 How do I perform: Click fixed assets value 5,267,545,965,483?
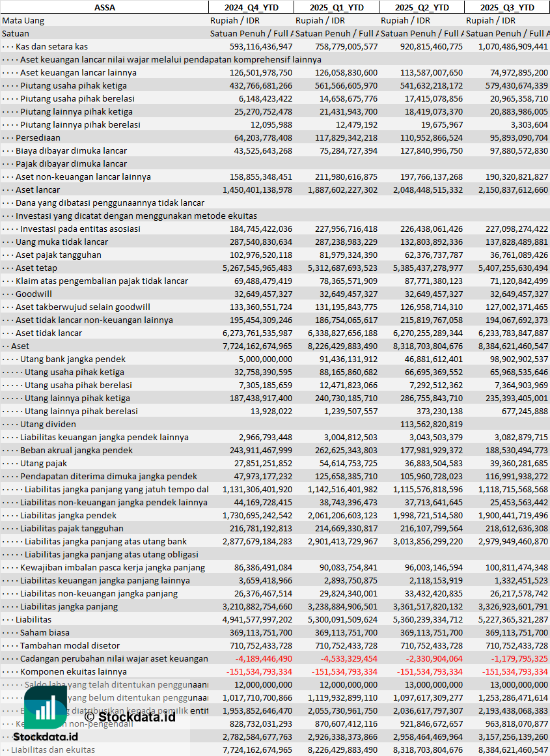coord(257,268)
